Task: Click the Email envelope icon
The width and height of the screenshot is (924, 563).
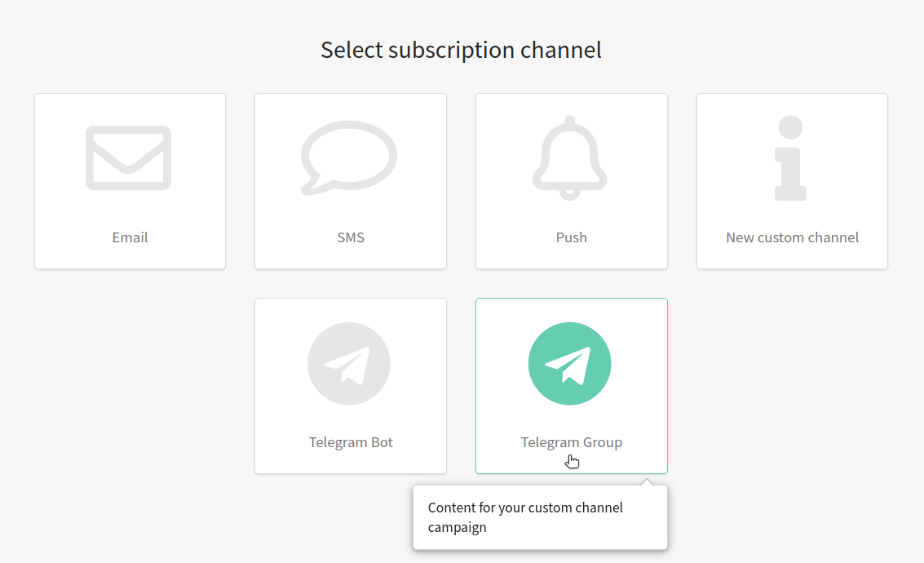Action: coord(129,158)
